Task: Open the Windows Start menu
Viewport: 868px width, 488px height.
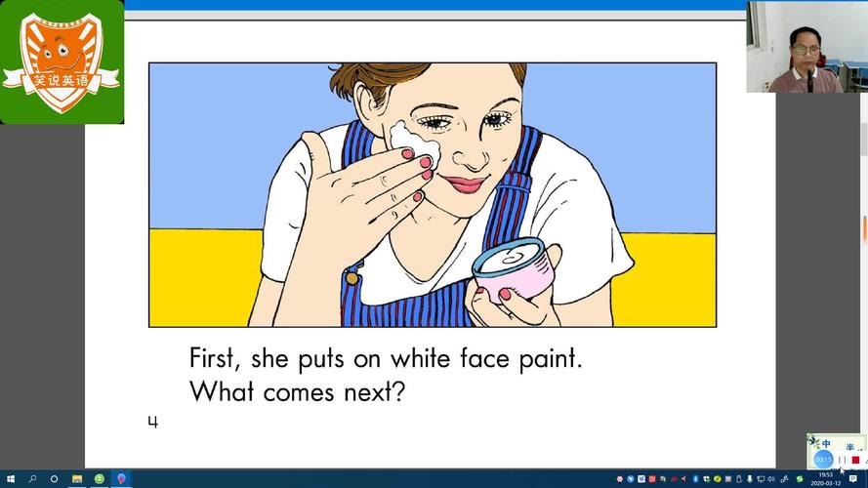Action: coord(10,478)
